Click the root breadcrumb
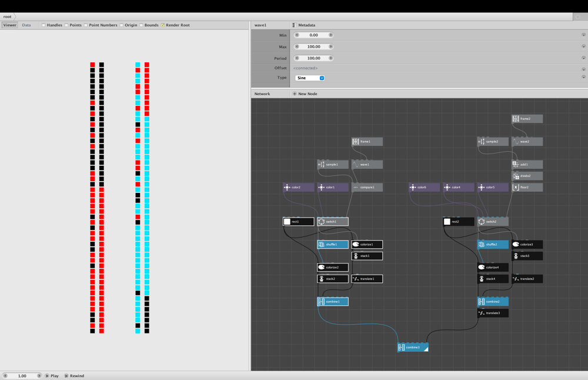588x380 pixels. click(8, 16)
